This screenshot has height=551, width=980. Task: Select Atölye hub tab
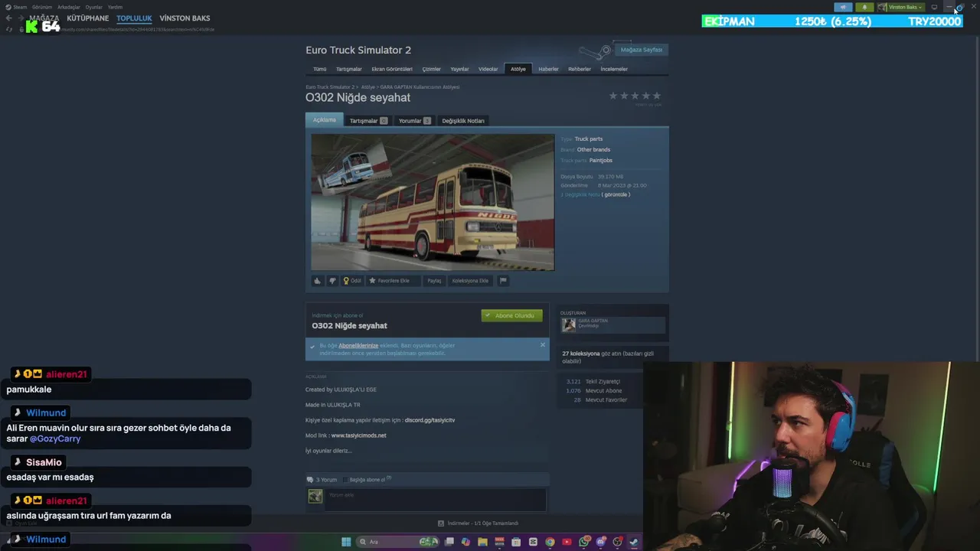point(518,69)
